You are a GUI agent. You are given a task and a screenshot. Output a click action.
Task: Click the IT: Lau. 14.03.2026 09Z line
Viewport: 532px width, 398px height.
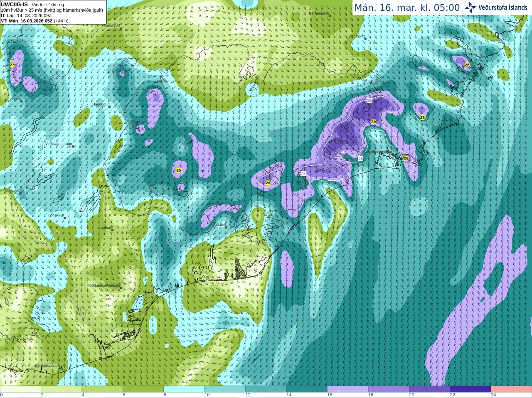tap(26, 15)
